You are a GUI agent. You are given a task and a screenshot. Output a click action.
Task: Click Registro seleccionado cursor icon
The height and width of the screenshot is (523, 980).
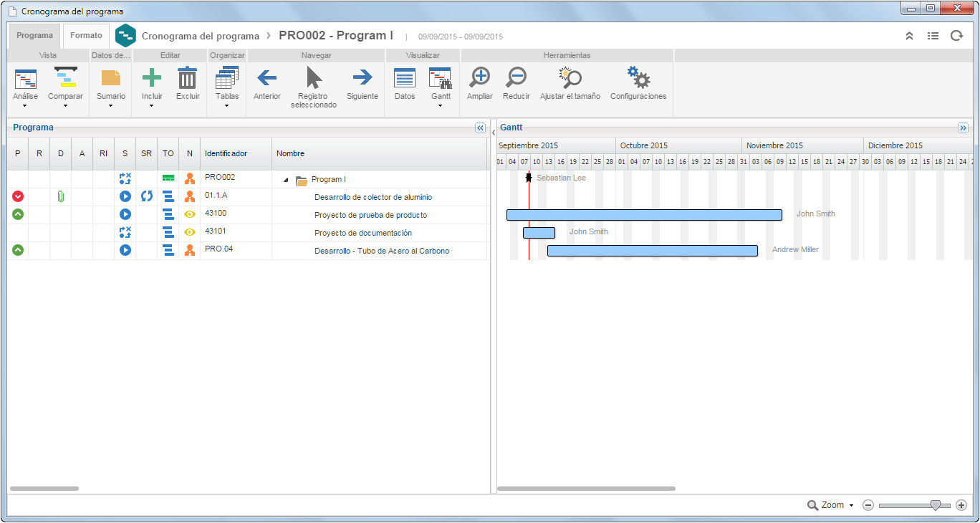[314, 77]
